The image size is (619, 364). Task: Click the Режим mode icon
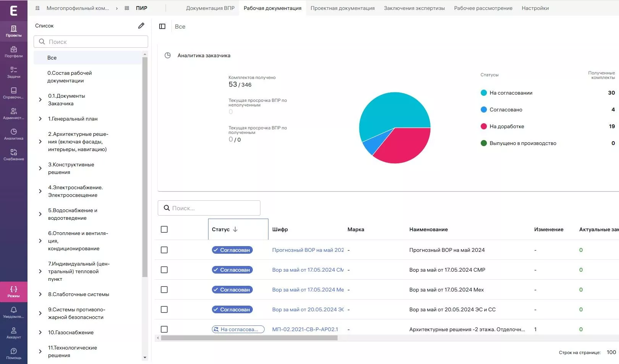(x=14, y=292)
